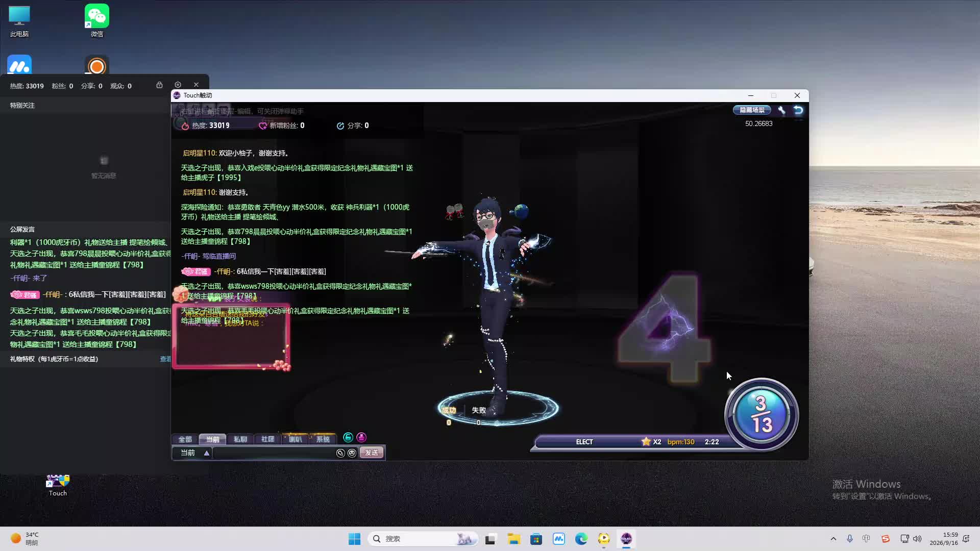Click the gold star X2 multiplier
Viewport: 980px width, 551px height.
[651, 442]
